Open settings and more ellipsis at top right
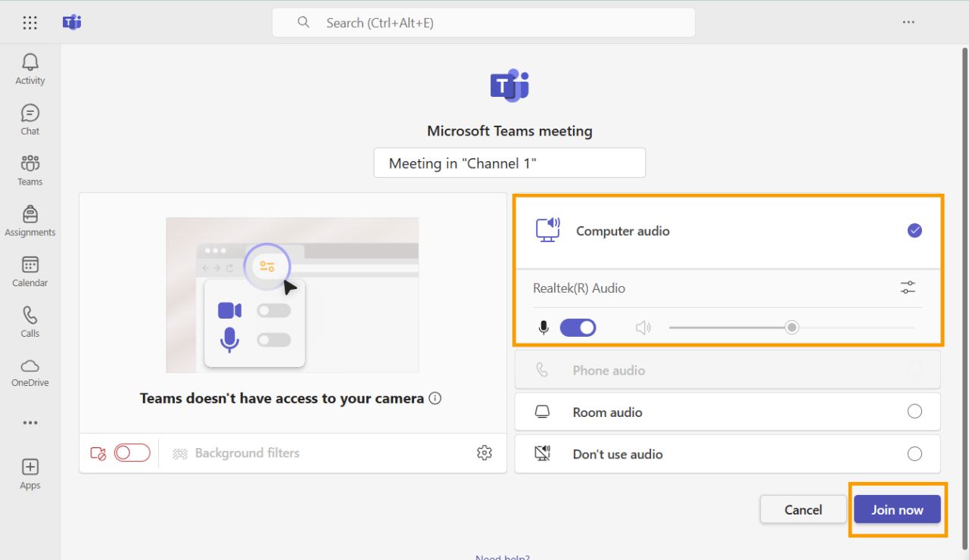Screen dimensions: 969x560 click(x=908, y=23)
